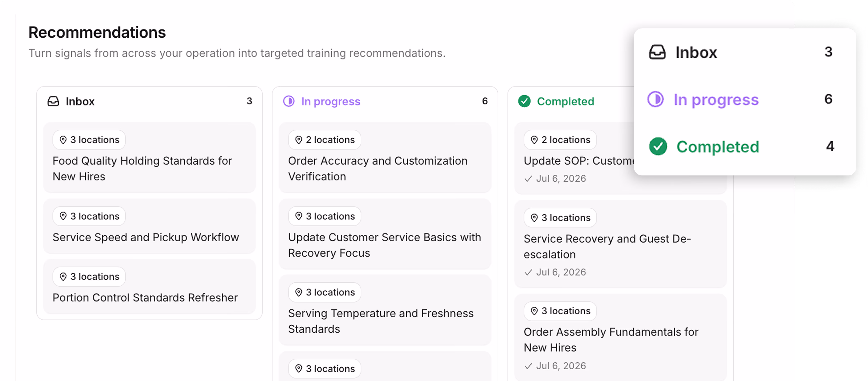Select the Completed column title
The width and height of the screenshot is (868, 381).
pyautogui.click(x=566, y=102)
